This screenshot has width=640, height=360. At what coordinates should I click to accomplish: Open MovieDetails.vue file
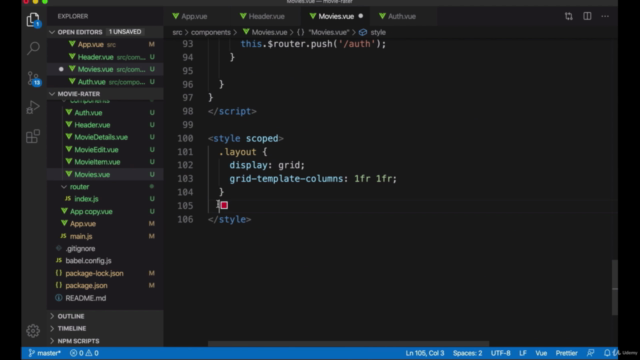(105, 137)
